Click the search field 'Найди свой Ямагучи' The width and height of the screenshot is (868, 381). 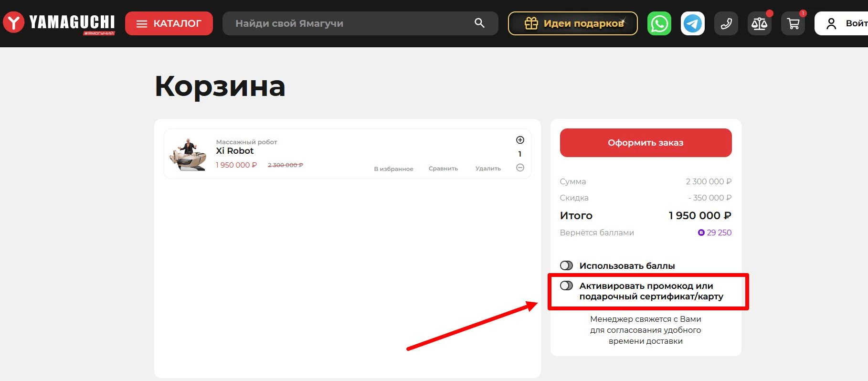(351, 23)
